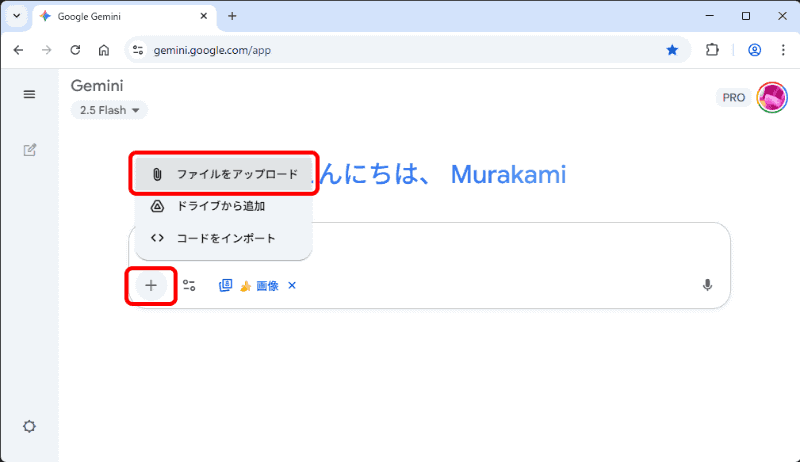Go back with browser back arrow

point(18,50)
